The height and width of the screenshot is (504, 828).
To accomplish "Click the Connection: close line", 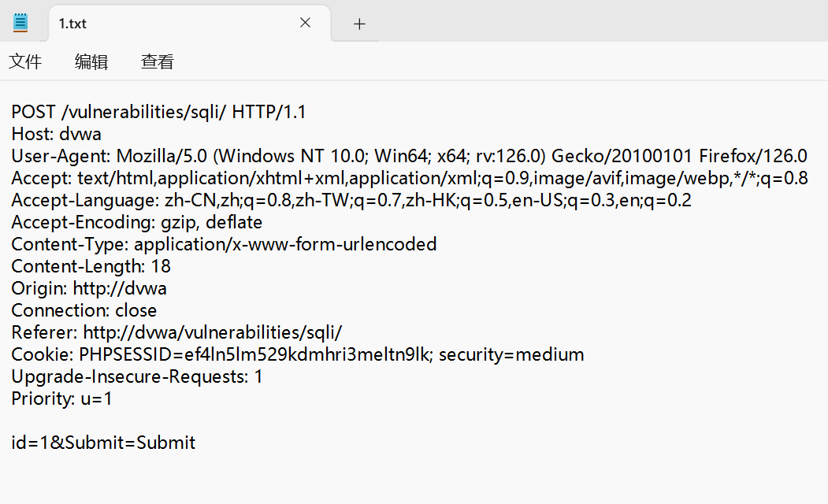I will coord(84,310).
